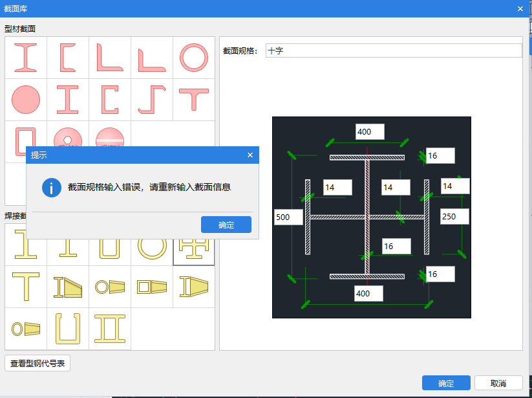Edit the side flange height field 250

(454, 216)
